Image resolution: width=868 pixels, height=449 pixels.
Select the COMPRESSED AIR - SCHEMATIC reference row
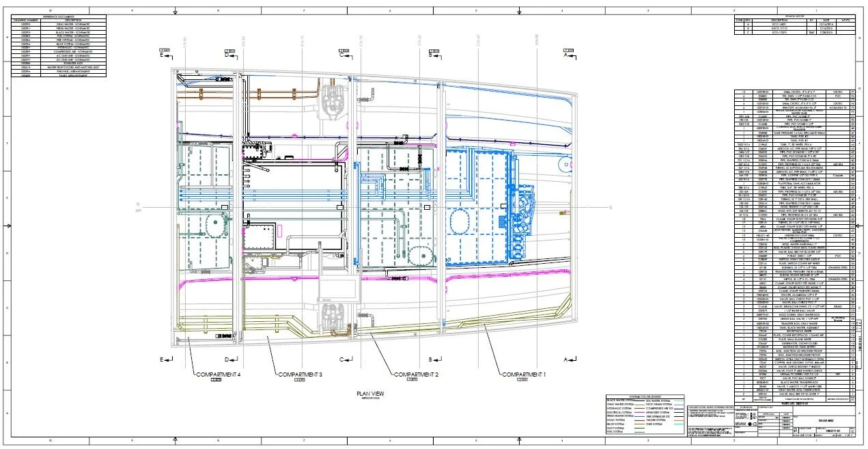[x=59, y=52]
